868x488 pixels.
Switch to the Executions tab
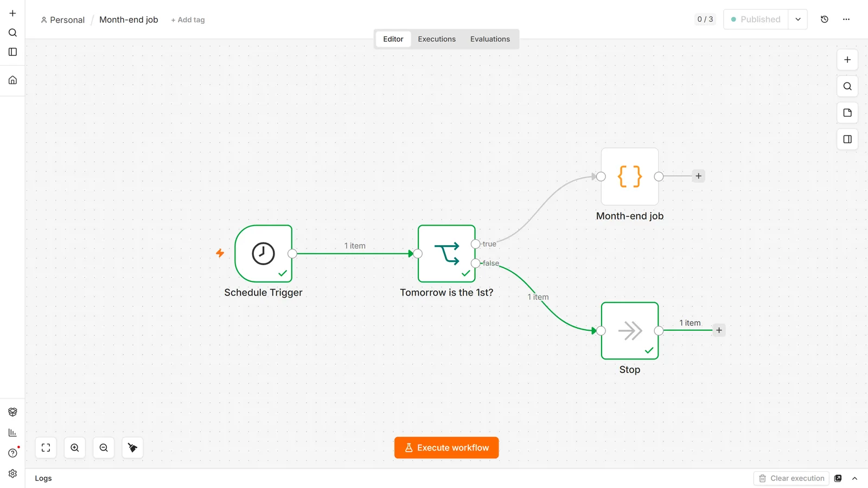pyautogui.click(x=437, y=39)
